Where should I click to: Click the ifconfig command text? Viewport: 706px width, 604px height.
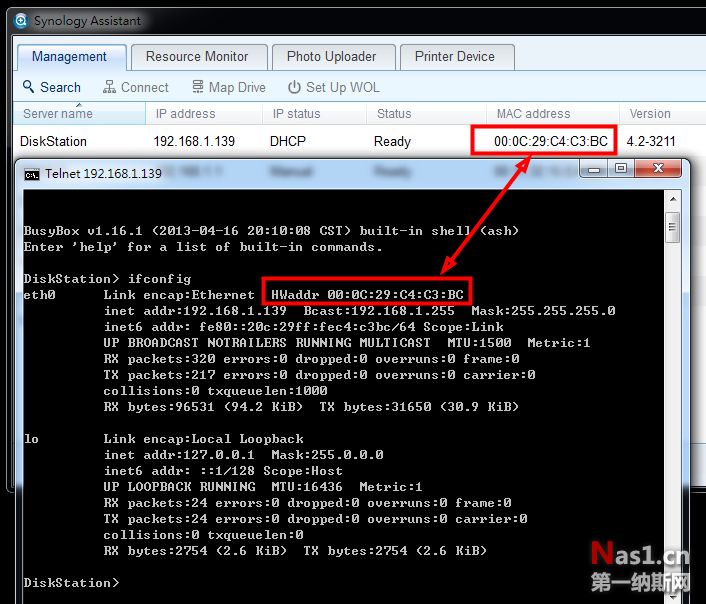tap(159, 279)
